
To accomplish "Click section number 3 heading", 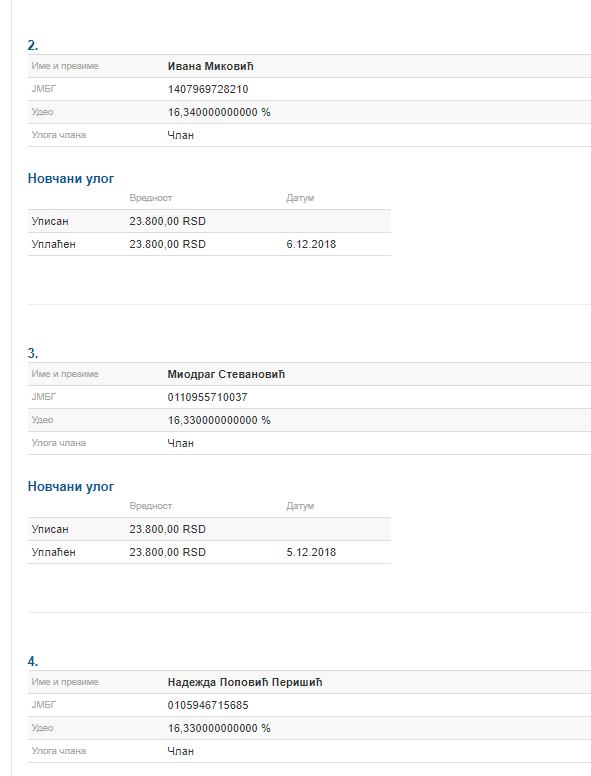I will [33, 353].
